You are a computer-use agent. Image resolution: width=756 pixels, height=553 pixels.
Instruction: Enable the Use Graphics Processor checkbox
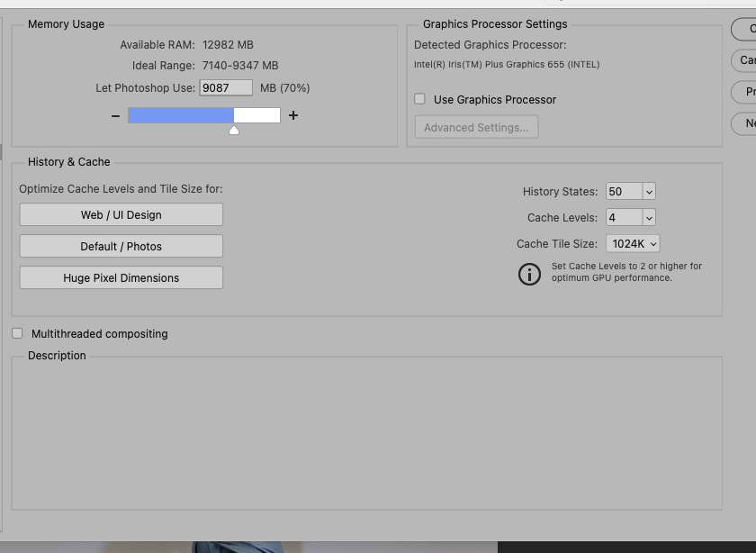tap(418, 99)
